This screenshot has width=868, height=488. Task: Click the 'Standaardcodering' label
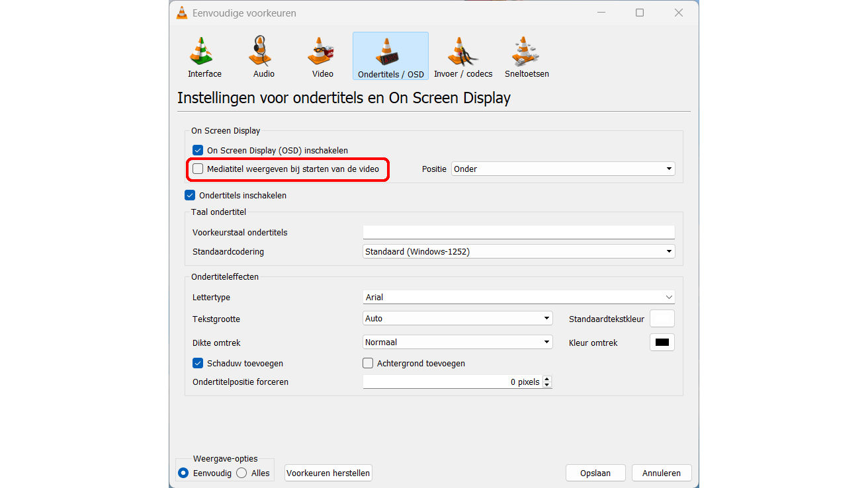pos(228,251)
